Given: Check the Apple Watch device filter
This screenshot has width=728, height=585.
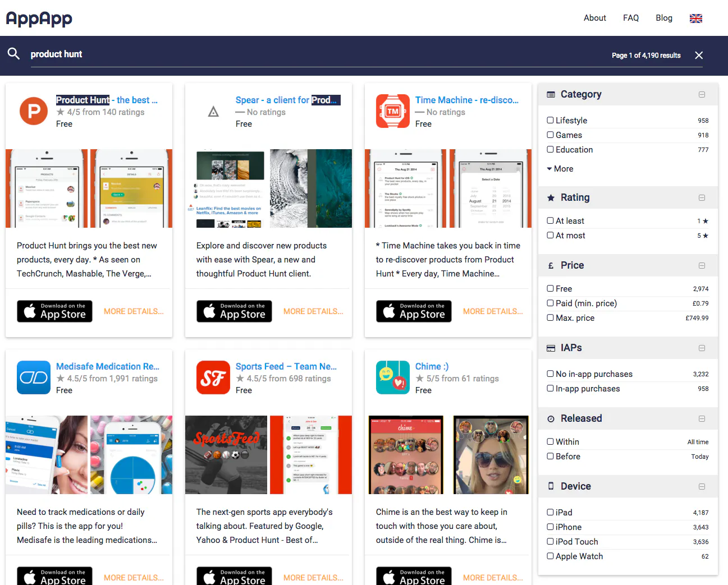Looking at the screenshot, I should [551, 556].
